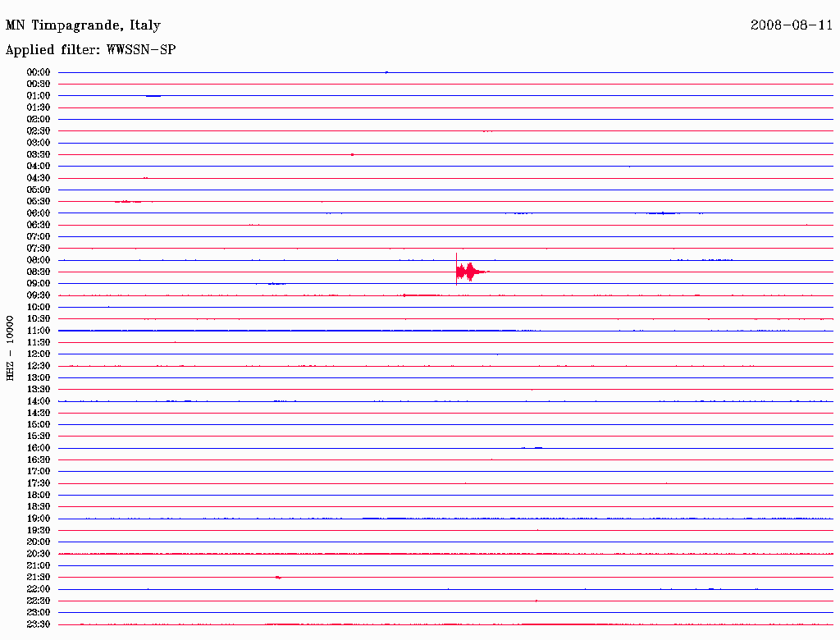The height and width of the screenshot is (640, 840).
Task: Select the 01:00 time label
Action: pos(39,95)
